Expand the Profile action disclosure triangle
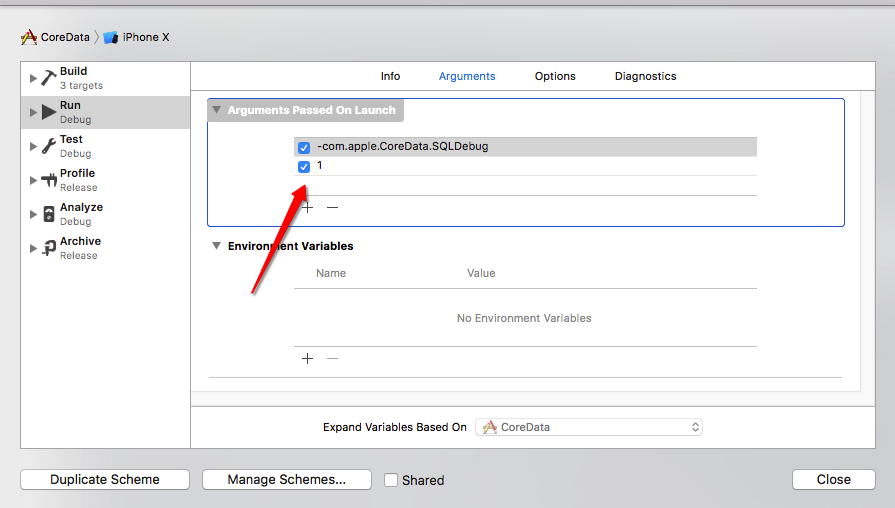 33,180
